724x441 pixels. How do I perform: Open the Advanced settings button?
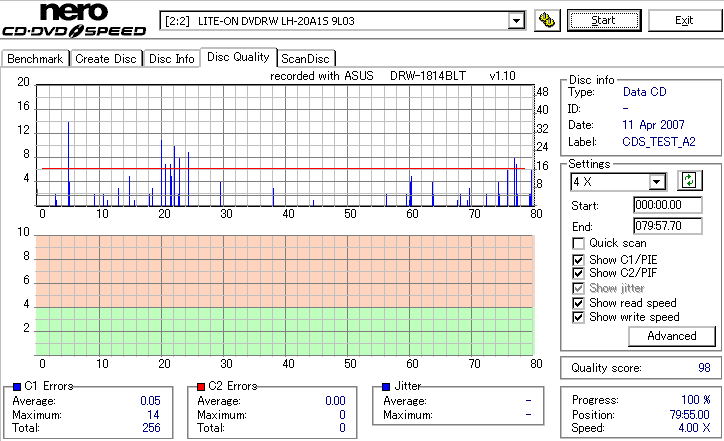coord(671,336)
